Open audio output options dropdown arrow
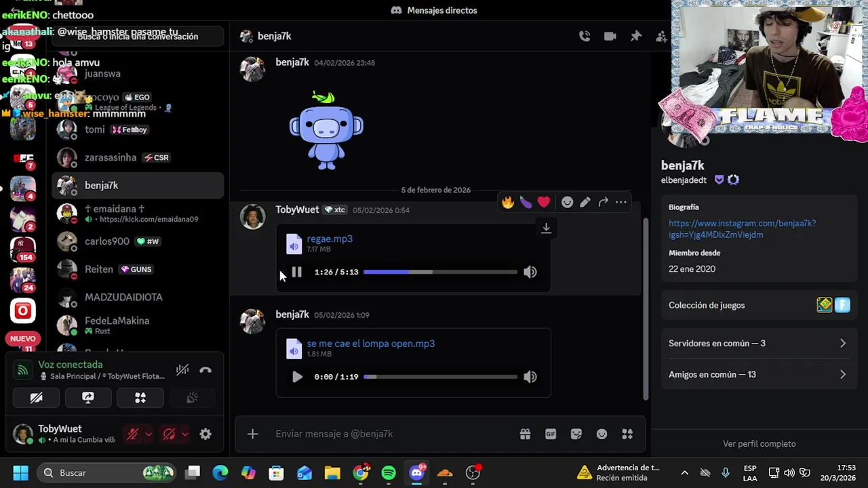 point(184,434)
